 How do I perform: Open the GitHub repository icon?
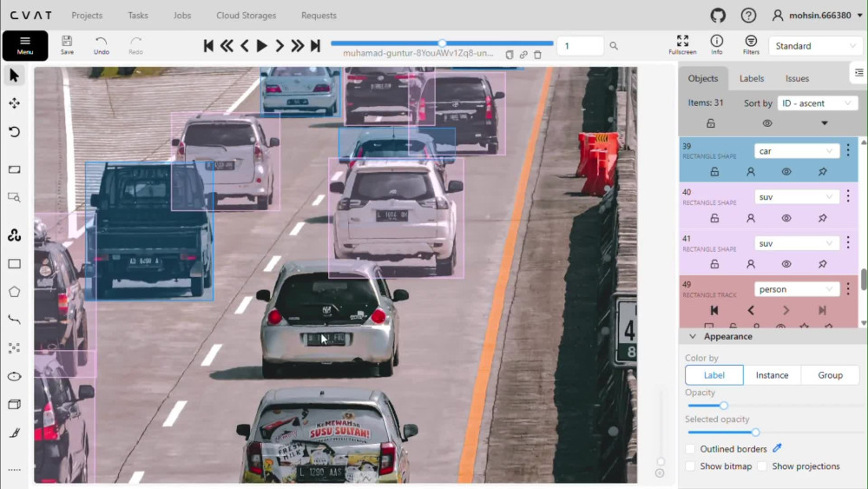point(718,16)
